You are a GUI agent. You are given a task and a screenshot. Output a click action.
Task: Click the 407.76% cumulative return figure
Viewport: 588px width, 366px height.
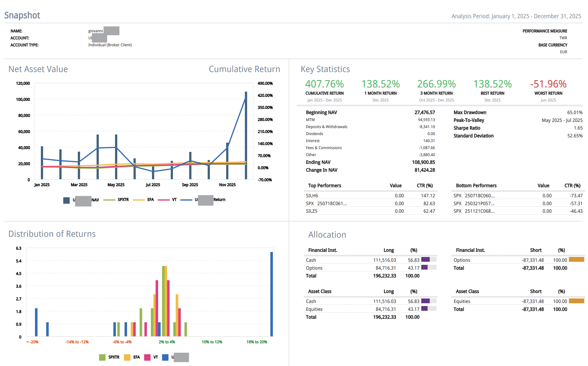point(324,84)
